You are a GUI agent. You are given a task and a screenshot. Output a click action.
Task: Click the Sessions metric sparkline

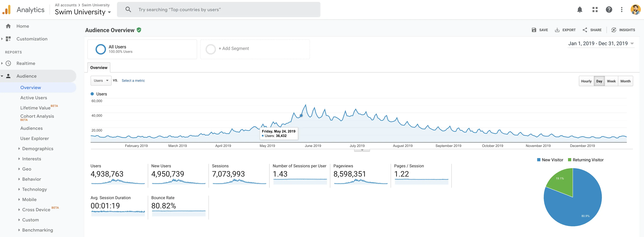pyautogui.click(x=239, y=182)
